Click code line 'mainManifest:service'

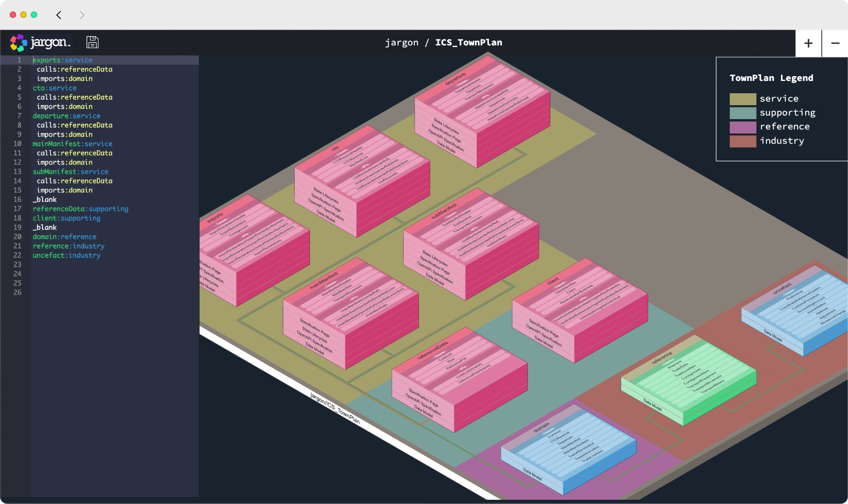pyautogui.click(x=73, y=144)
